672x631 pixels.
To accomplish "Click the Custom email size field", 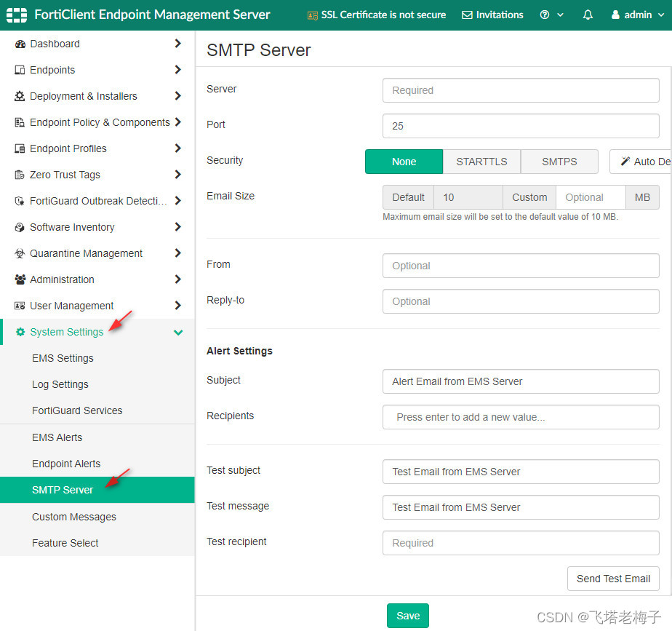I will (591, 197).
